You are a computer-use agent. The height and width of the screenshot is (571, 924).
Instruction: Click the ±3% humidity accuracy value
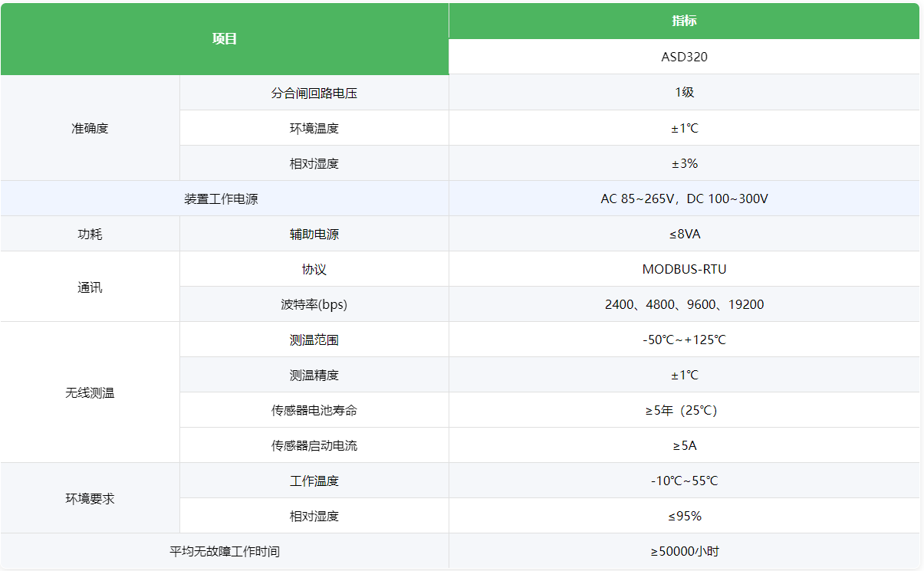[x=684, y=163]
